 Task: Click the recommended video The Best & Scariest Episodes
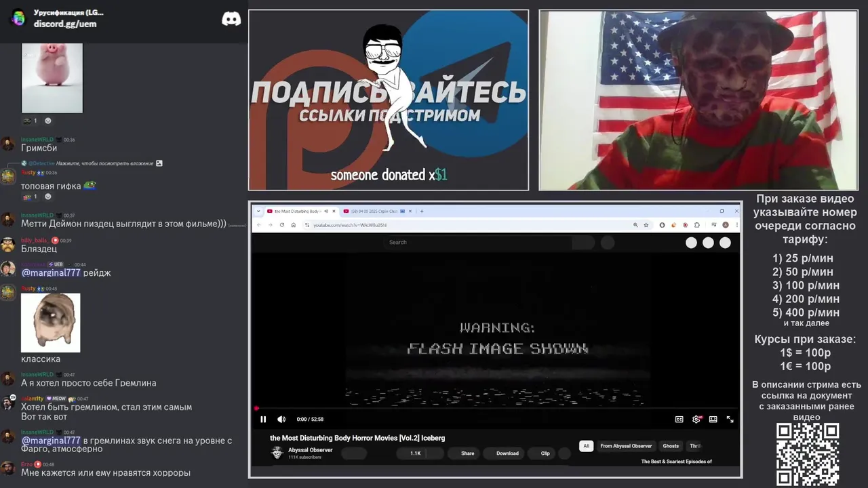click(x=676, y=462)
